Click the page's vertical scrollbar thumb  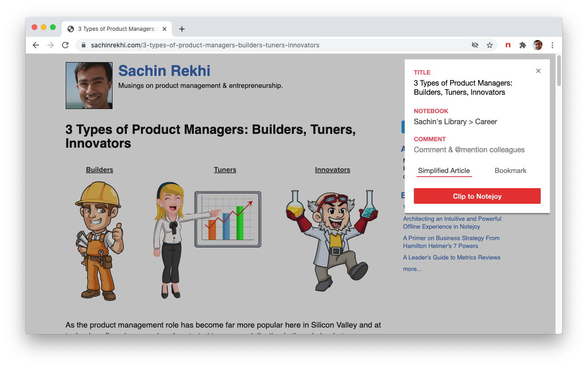559,70
